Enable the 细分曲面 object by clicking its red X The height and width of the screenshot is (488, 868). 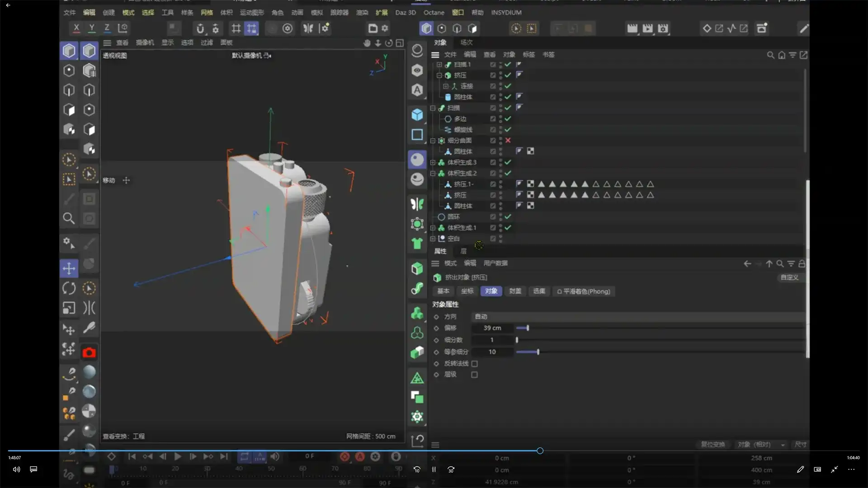click(x=508, y=141)
